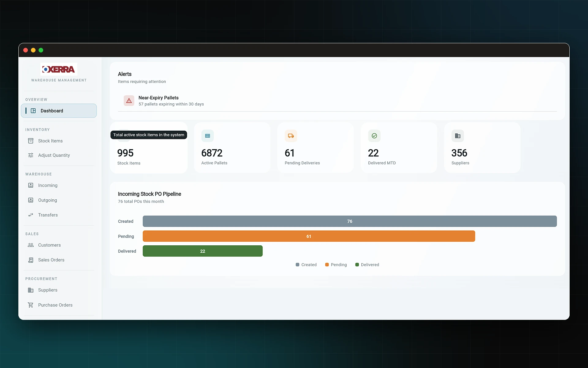The height and width of the screenshot is (368, 588).
Task: Select the 6872 Active Pallets card
Action: tap(232, 148)
